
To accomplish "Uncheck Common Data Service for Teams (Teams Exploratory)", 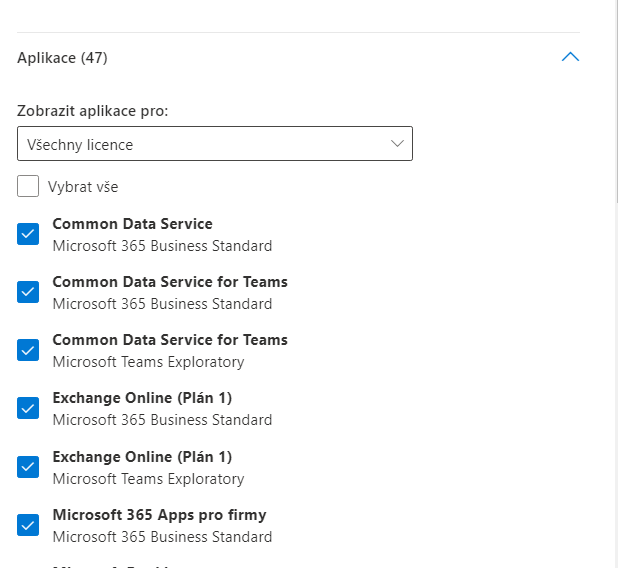I will point(28,350).
